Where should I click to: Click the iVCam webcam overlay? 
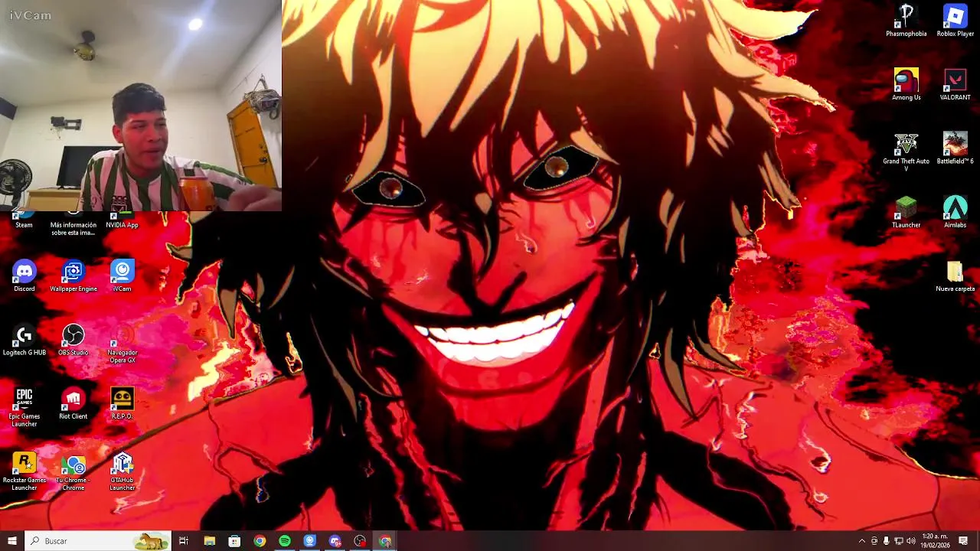[141, 106]
